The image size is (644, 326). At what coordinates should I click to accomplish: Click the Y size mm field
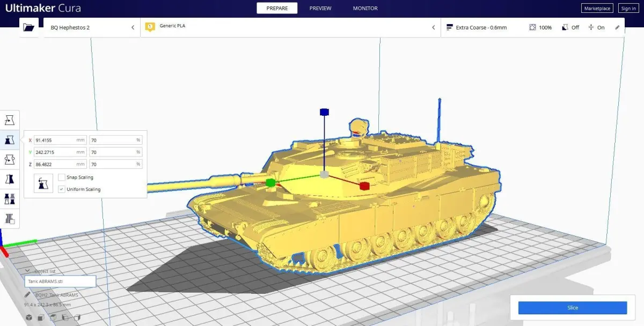click(60, 152)
